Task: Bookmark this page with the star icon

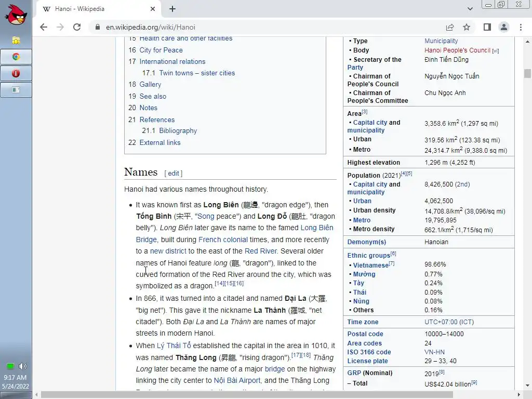Action: click(x=467, y=27)
